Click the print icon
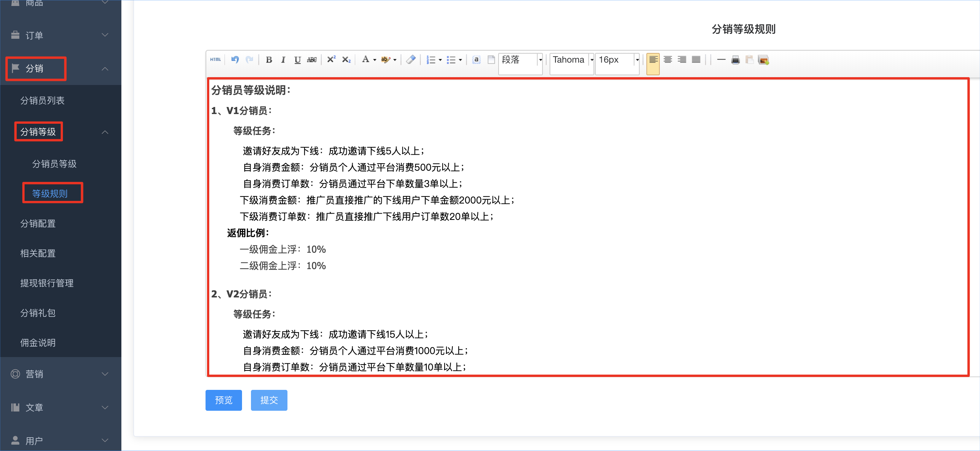The height and width of the screenshot is (451, 980). [735, 60]
